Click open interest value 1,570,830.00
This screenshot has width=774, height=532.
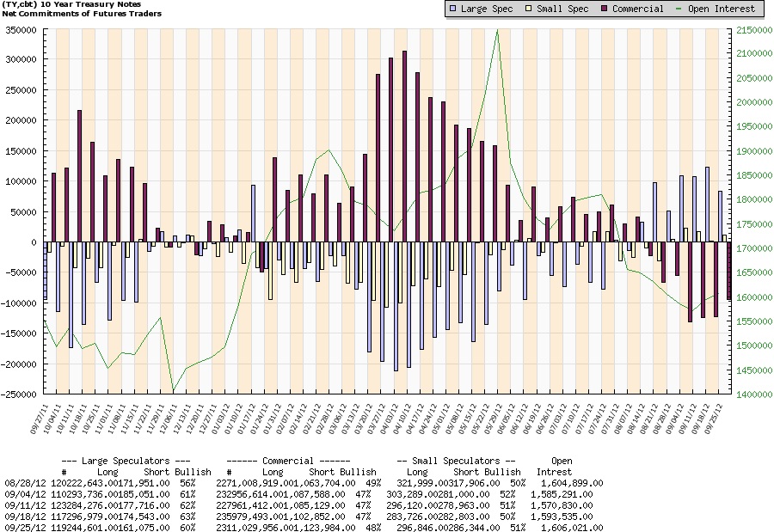(x=562, y=505)
